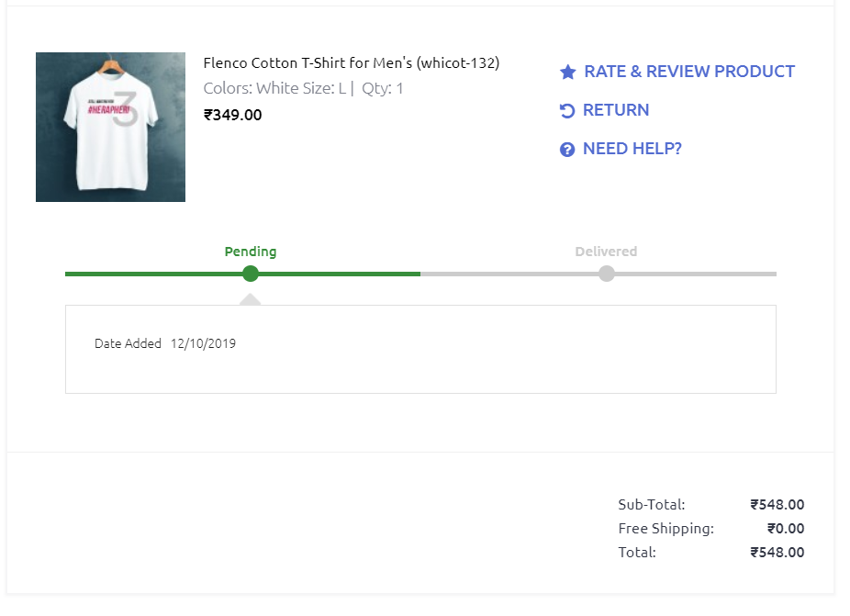
Task: Open the Need Help? link
Action: (632, 149)
